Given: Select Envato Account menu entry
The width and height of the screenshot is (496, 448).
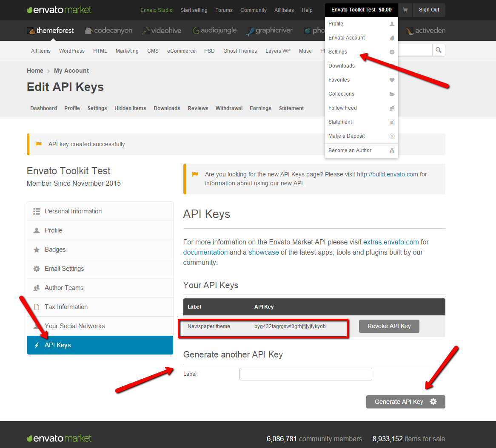Looking at the screenshot, I should [x=362, y=38].
